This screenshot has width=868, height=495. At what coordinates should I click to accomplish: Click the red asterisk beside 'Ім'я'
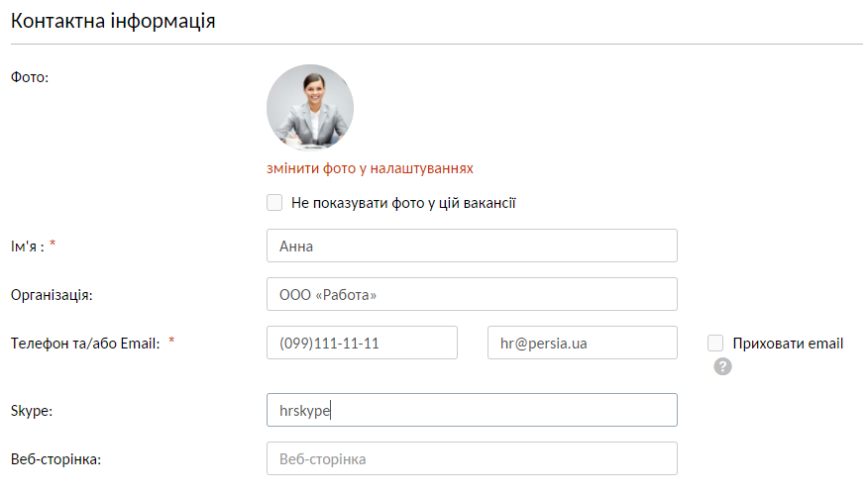tap(53, 246)
